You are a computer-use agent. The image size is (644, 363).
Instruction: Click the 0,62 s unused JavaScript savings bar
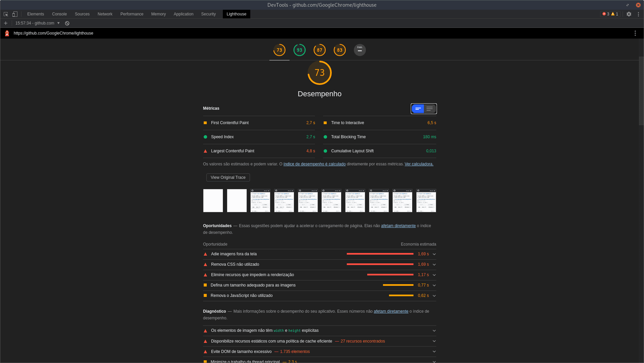[401, 296]
